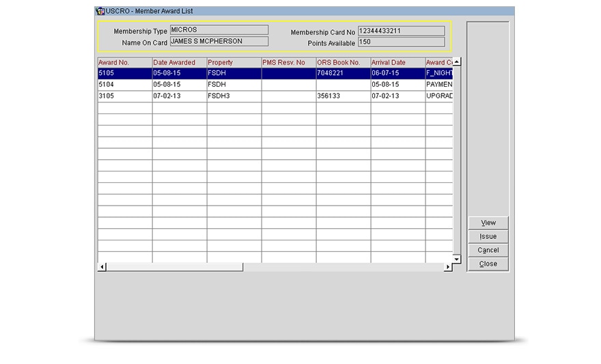Click the Date Awarded column header
Viewport: 601px width, 364px height.
[x=180, y=62]
